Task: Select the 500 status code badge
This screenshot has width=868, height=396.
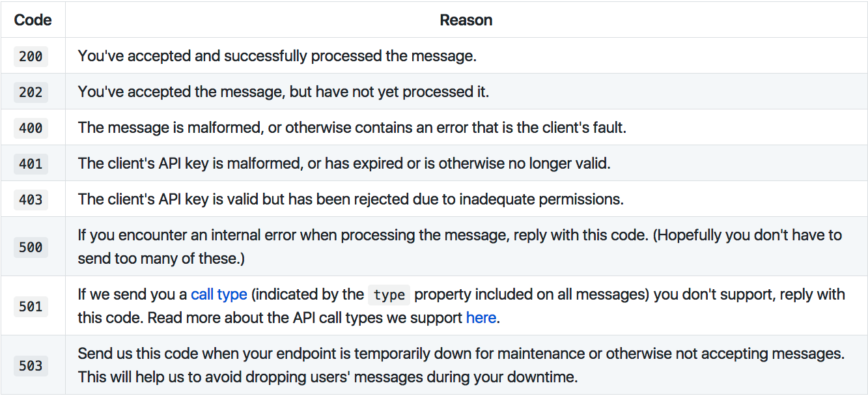Action: [x=31, y=247]
